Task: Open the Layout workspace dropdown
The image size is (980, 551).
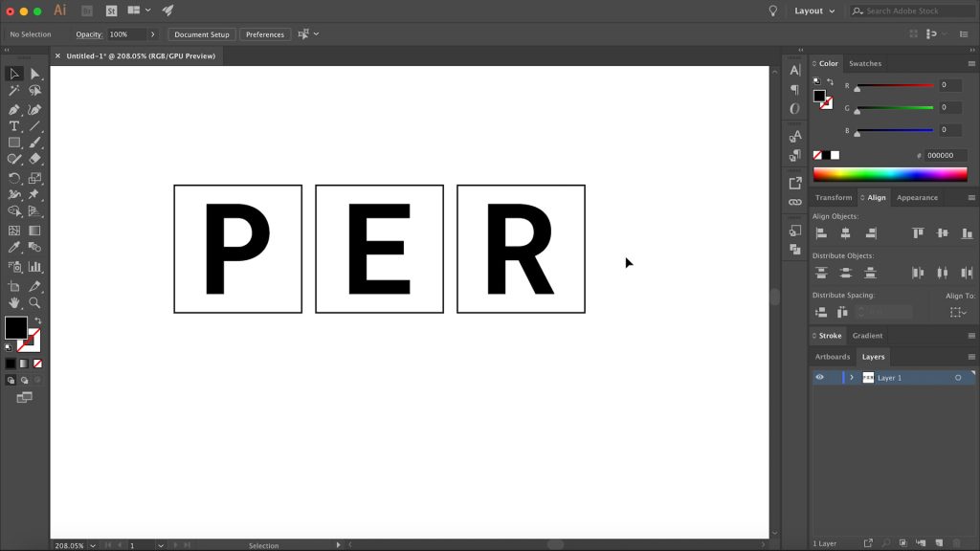Action: click(814, 11)
